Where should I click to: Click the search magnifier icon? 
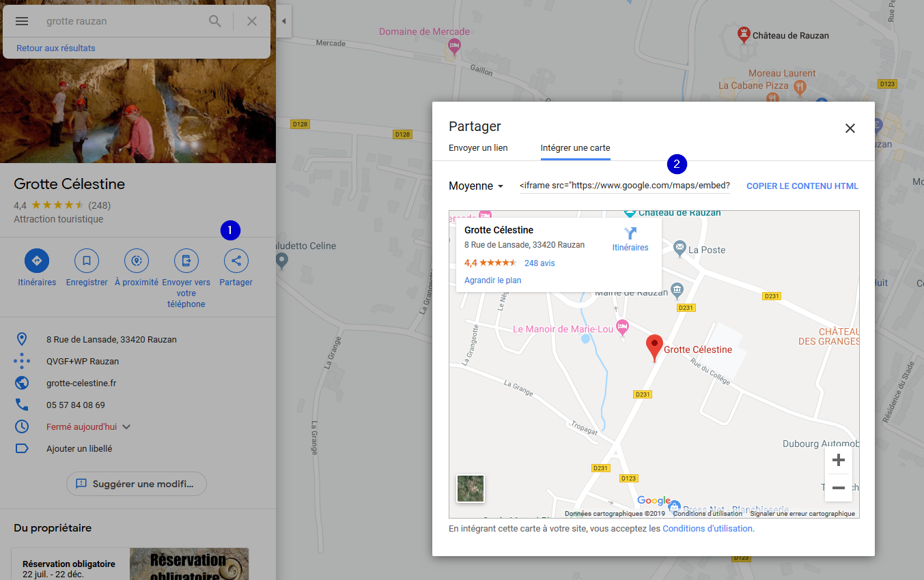[x=215, y=21]
